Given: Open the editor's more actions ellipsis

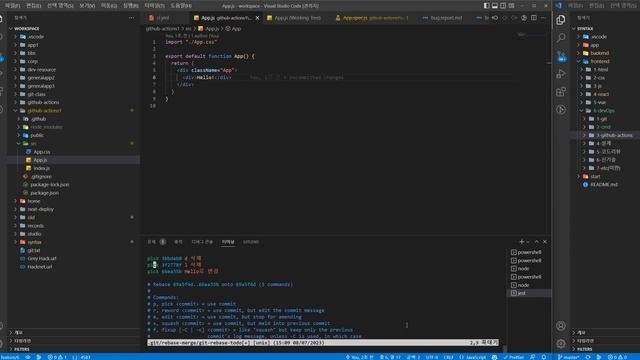Looking at the screenshot, I should pyautogui.click(x=543, y=18).
